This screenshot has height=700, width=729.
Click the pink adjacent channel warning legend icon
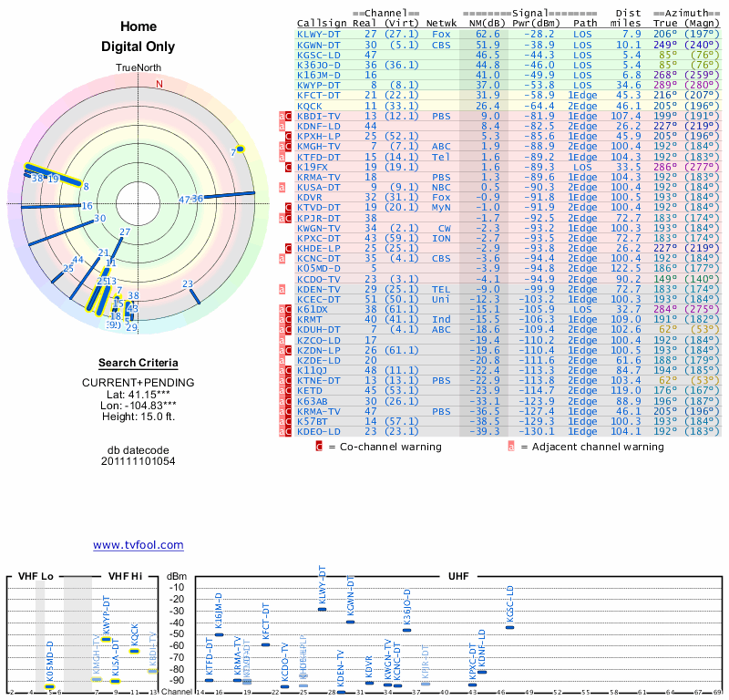[x=511, y=447]
